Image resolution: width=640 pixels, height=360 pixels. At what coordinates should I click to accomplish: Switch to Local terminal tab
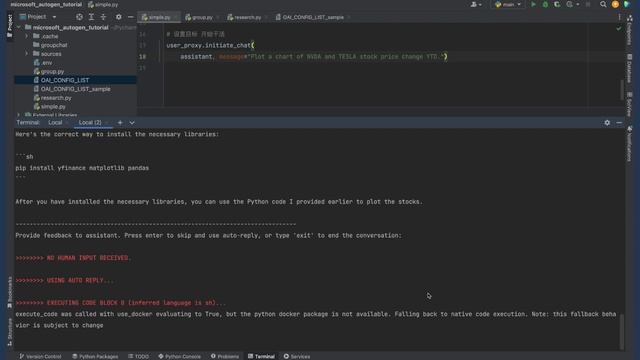(55, 122)
